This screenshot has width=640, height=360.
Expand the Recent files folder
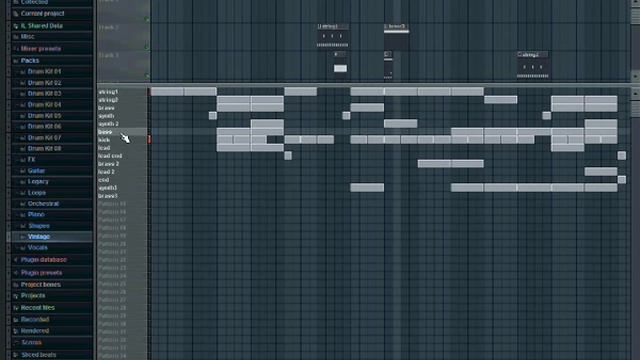[x=38, y=308]
